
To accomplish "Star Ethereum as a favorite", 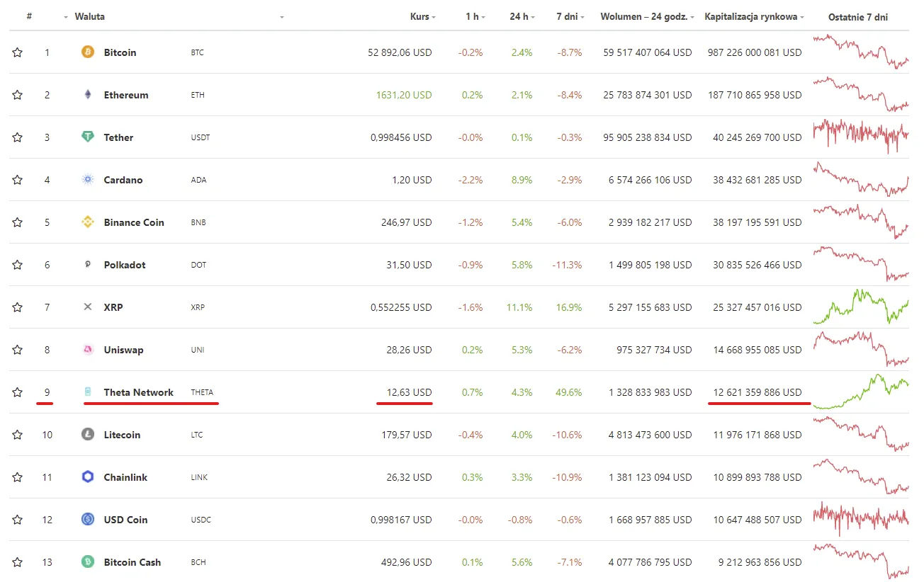I will 17,95.
